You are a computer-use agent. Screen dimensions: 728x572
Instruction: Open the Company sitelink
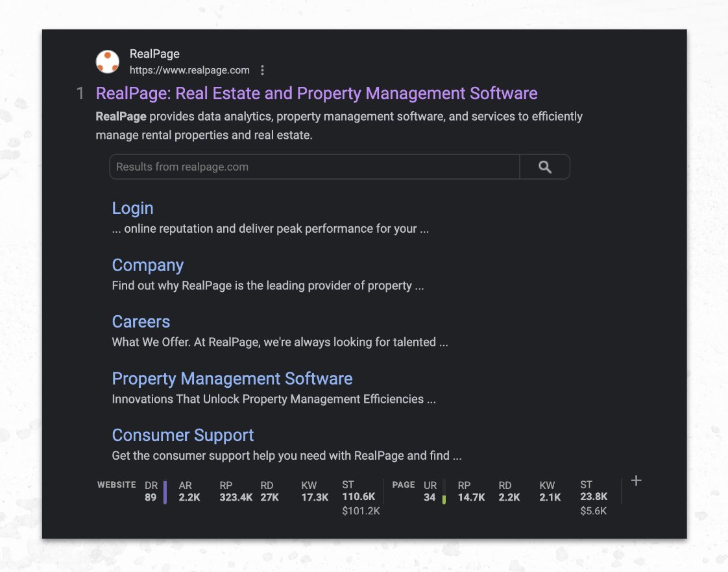point(148,265)
